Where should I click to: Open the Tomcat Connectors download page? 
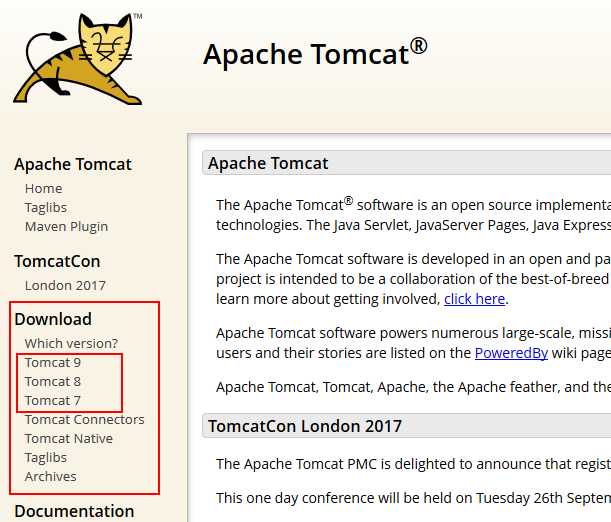tap(85, 420)
